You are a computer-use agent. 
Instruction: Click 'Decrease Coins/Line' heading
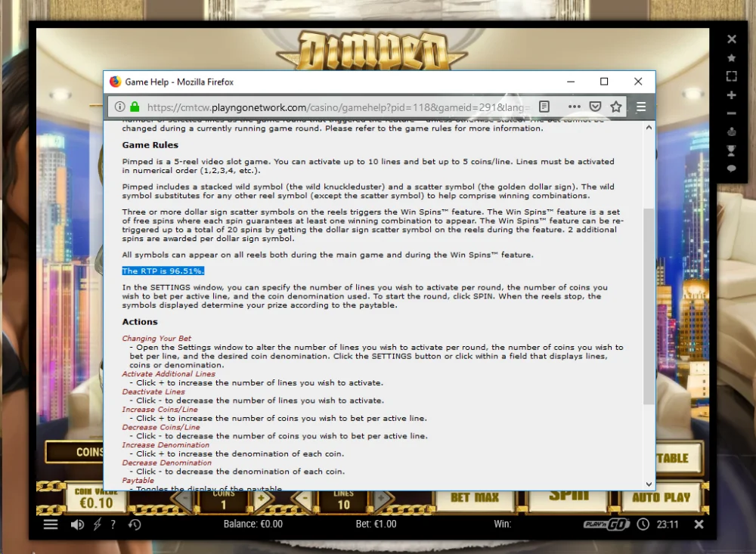[x=160, y=427]
